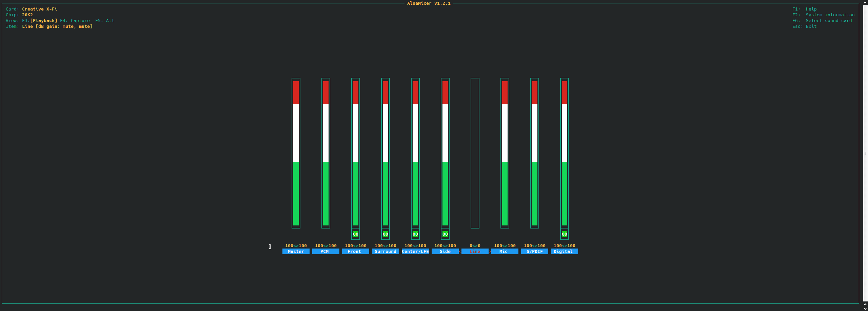Toggle the Surround channel mute indicator
Image resolution: width=868 pixels, height=311 pixels.
click(385, 234)
